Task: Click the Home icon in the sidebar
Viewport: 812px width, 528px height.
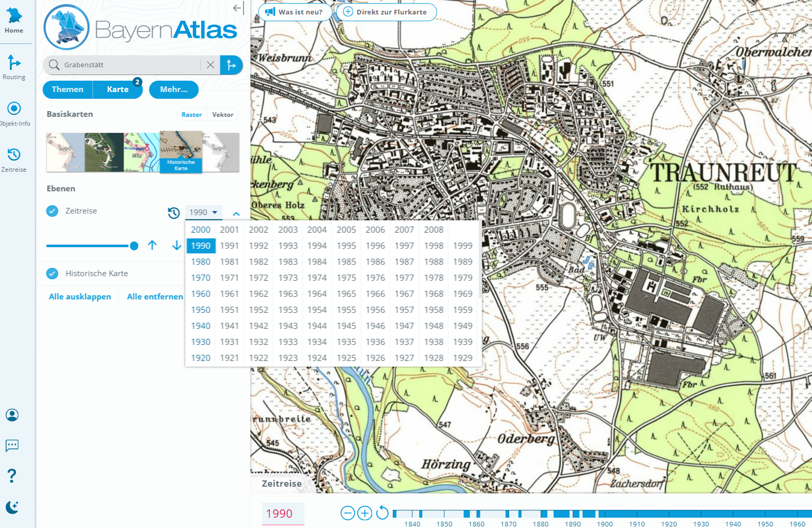Action: click(x=14, y=21)
